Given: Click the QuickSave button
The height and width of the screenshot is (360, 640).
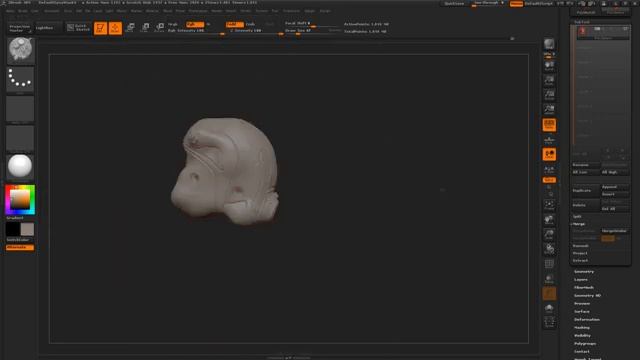Looking at the screenshot, I should 454,4.
